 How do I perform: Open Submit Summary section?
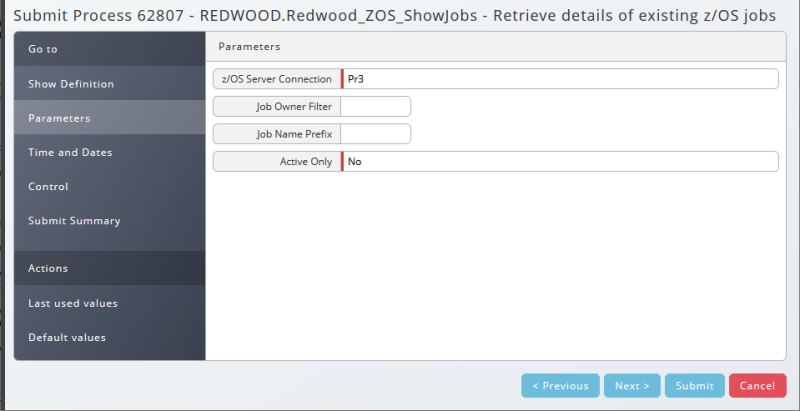pos(110,220)
